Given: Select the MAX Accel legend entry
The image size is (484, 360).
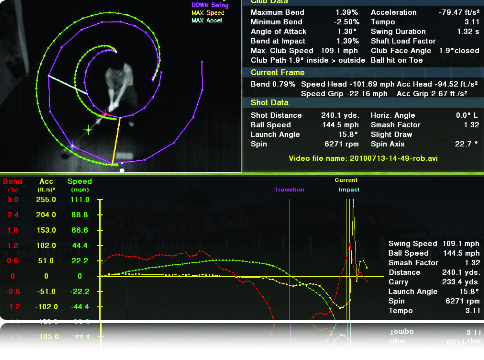Looking at the screenshot, I should (207, 20).
